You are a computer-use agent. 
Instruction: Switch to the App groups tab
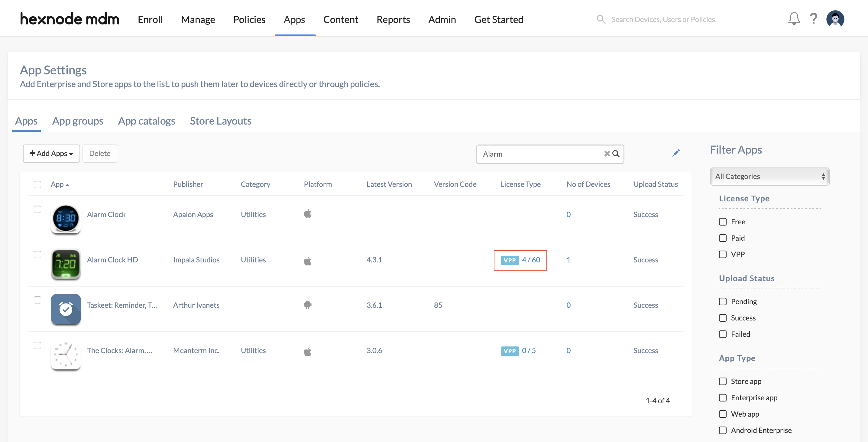[x=78, y=121]
